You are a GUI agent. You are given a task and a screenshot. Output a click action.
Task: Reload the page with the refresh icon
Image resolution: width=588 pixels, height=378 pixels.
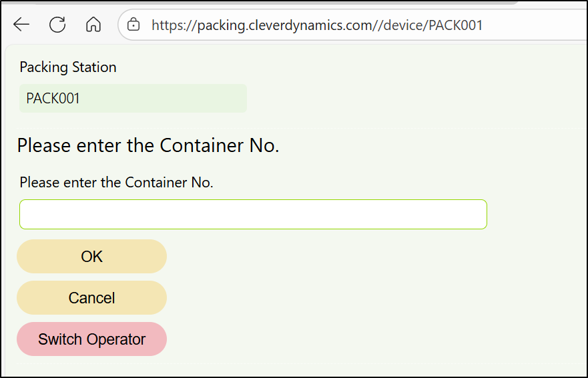(57, 25)
